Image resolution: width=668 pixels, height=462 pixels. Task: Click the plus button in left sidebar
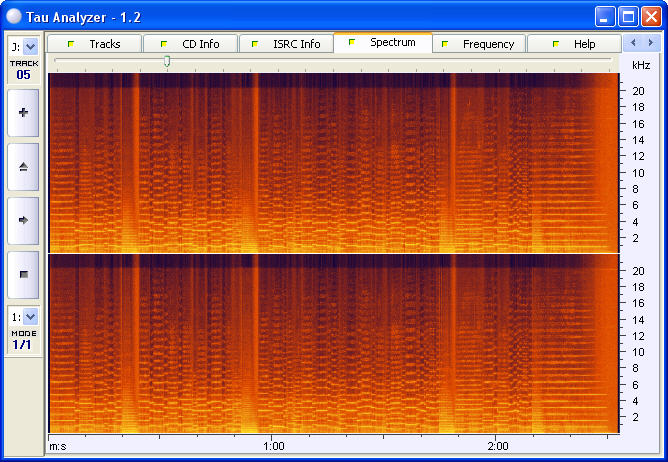pyautogui.click(x=23, y=113)
